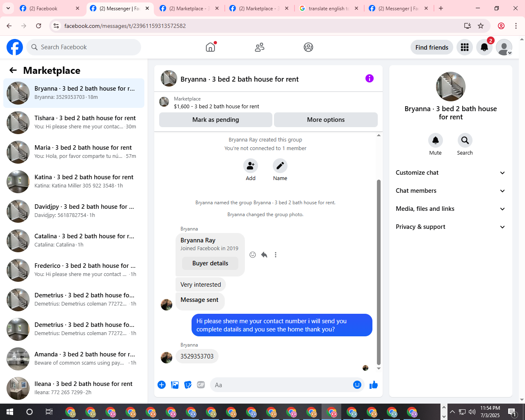The height and width of the screenshot is (420, 525).
Task: Click Find friends button
Action: [x=432, y=47]
